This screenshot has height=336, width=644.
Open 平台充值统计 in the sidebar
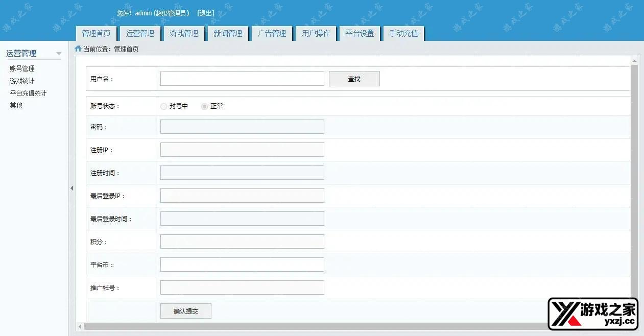(28, 93)
